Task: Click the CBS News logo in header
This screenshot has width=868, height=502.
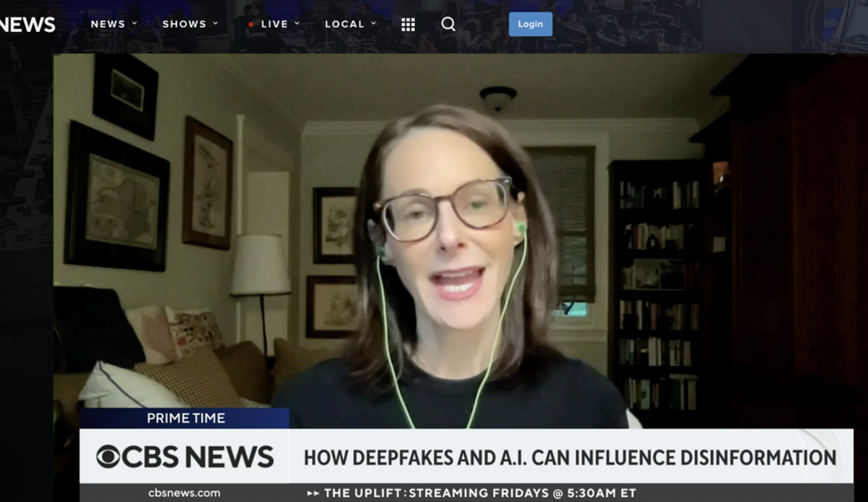Action: coord(27,24)
